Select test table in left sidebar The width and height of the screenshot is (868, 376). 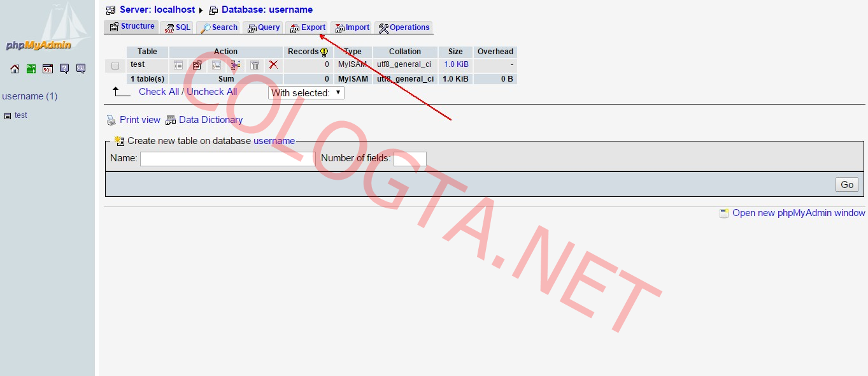point(21,115)
